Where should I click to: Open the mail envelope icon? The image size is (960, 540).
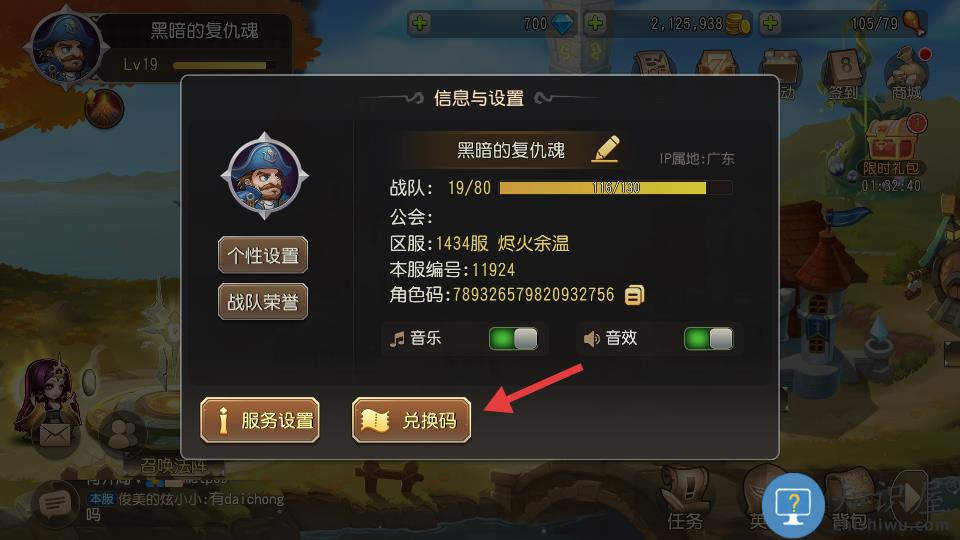[x=55, y=435]
